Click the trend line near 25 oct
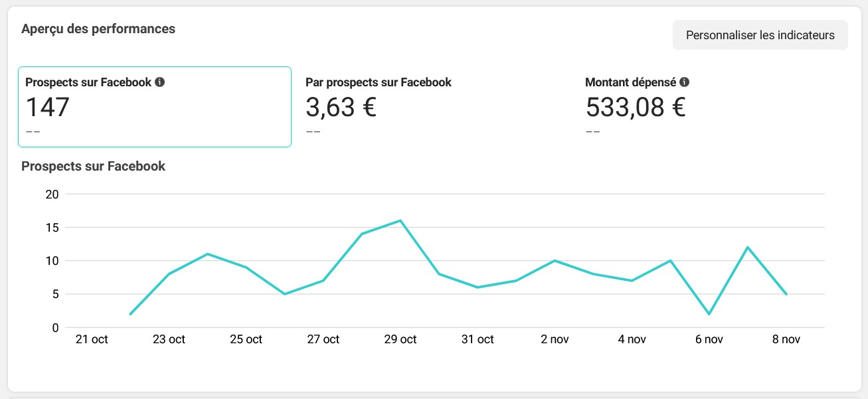868x399 pixels. [246, 267]
